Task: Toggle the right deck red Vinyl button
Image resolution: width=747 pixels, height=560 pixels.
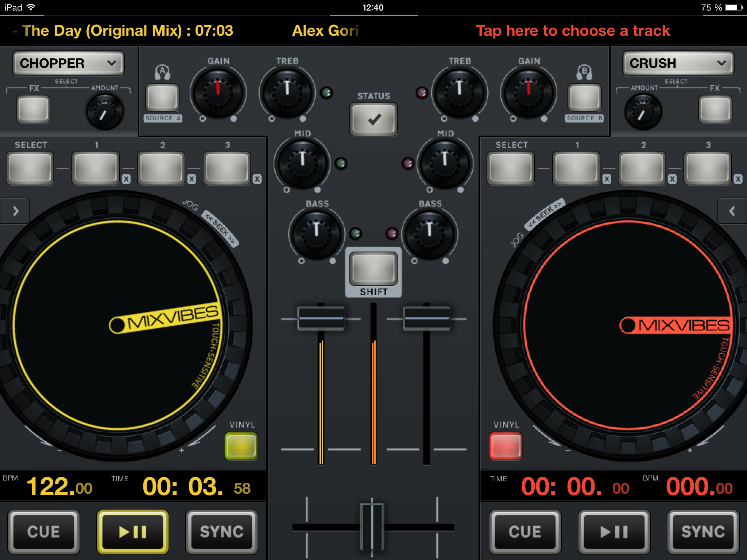Action: (506, 446)
